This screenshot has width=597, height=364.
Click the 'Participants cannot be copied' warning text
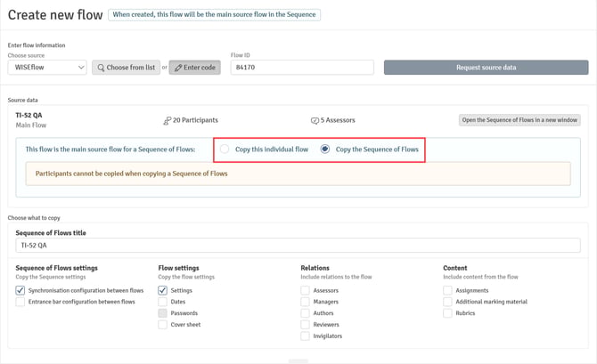click(x=131, y=174)
